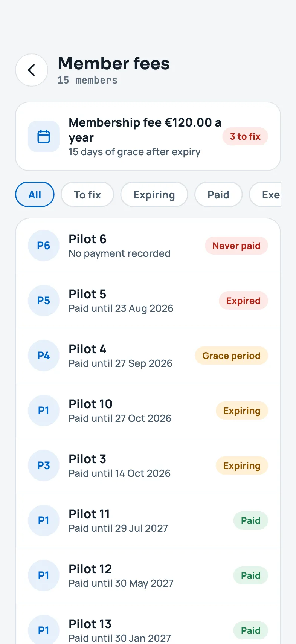This screenshot has height=644, width=296.
Task: Click the Never paid status badge
Action: (x=236, y=246)
